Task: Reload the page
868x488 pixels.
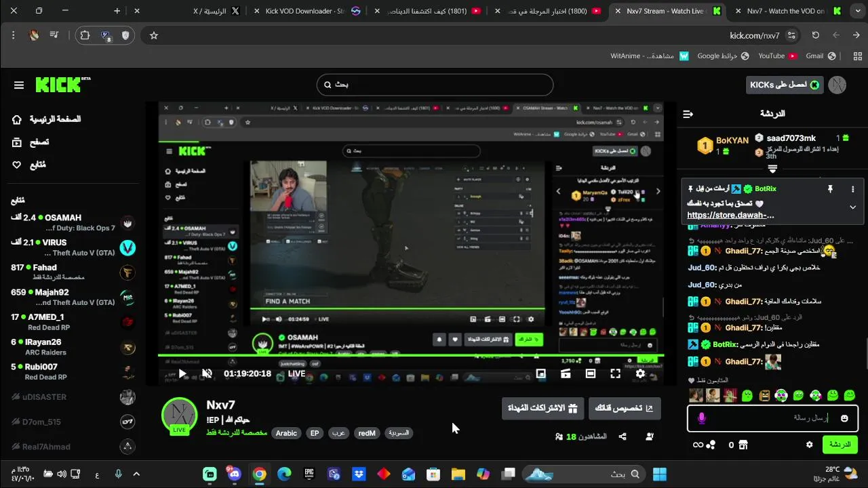Action: tap(816, 35)
